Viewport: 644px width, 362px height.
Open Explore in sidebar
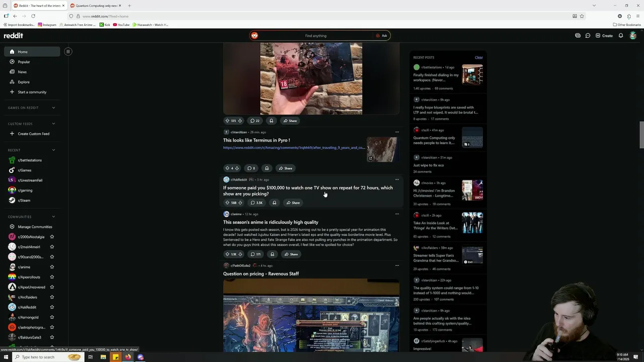(x=32, y=82)
